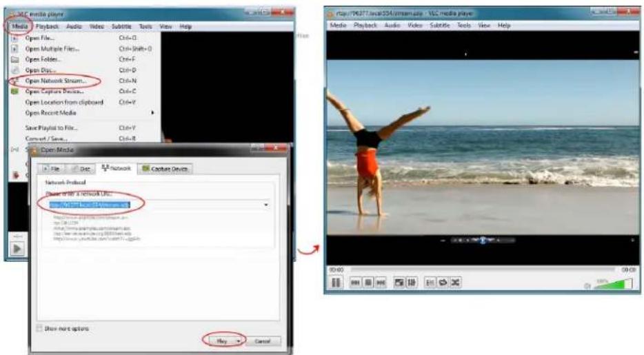This screenshot has width=644, height=355.
Task: Switch to File tab in Open Media
Action: 51,169
